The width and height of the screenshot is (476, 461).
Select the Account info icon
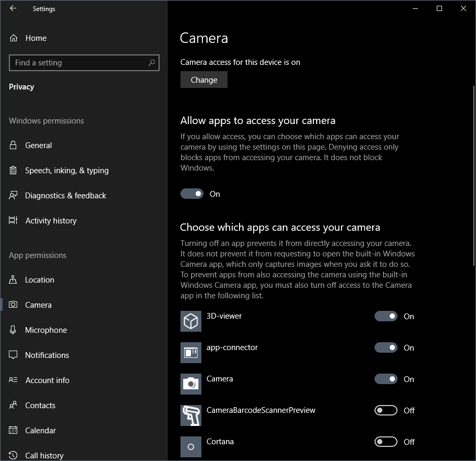coord(13,380)
